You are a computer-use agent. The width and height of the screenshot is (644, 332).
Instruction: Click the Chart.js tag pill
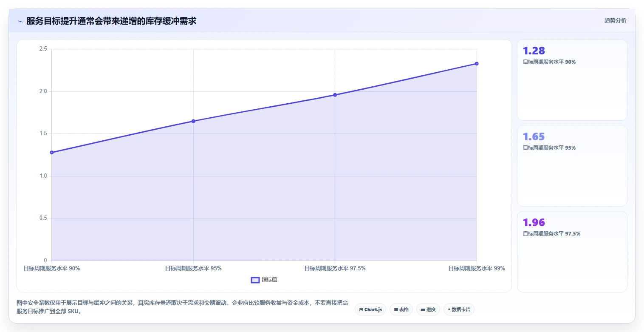coord(371,309)
